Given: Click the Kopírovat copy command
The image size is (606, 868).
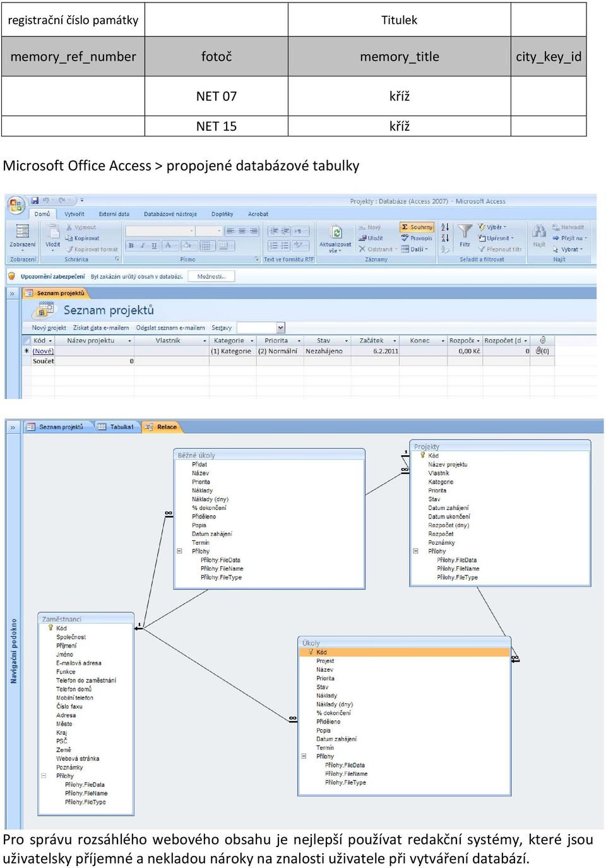Looking at the screenshot, I should click(x=82, y=239).
